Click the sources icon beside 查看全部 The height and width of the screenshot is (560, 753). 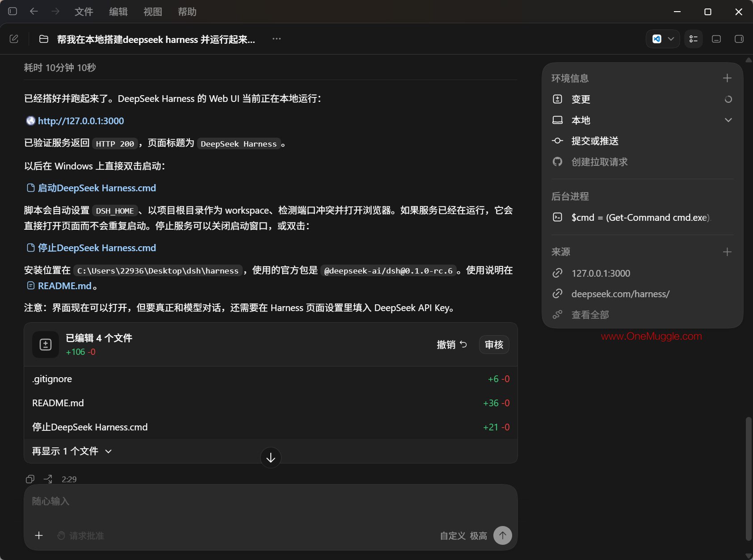557,315
